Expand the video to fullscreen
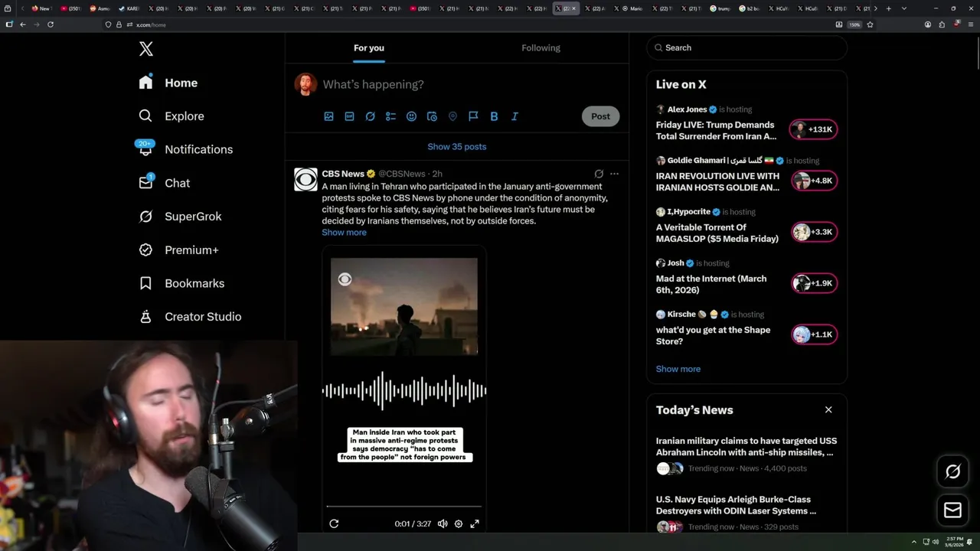This screenshot has width=980, height=551. (475, 524)
